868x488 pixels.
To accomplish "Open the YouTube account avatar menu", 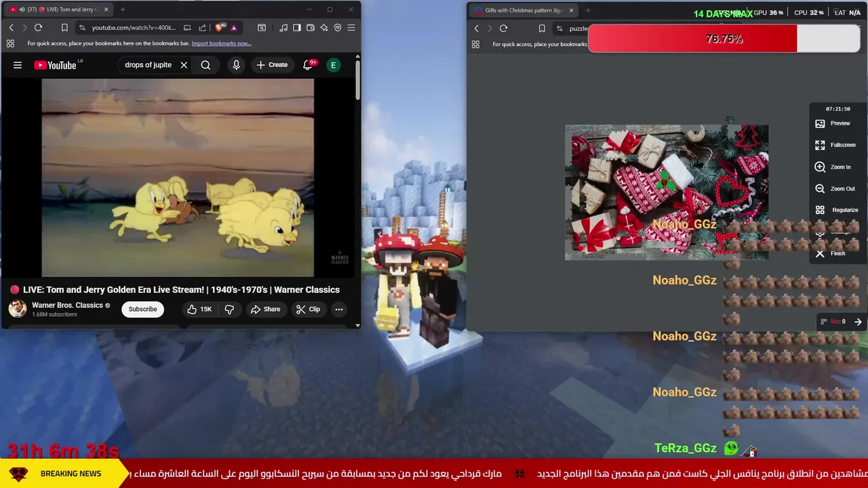I will coord(333,65).
